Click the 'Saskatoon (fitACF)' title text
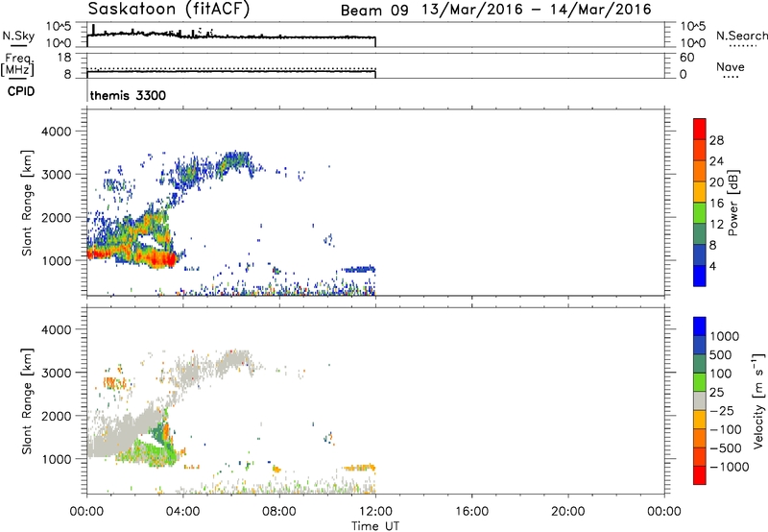 [169, 10]
